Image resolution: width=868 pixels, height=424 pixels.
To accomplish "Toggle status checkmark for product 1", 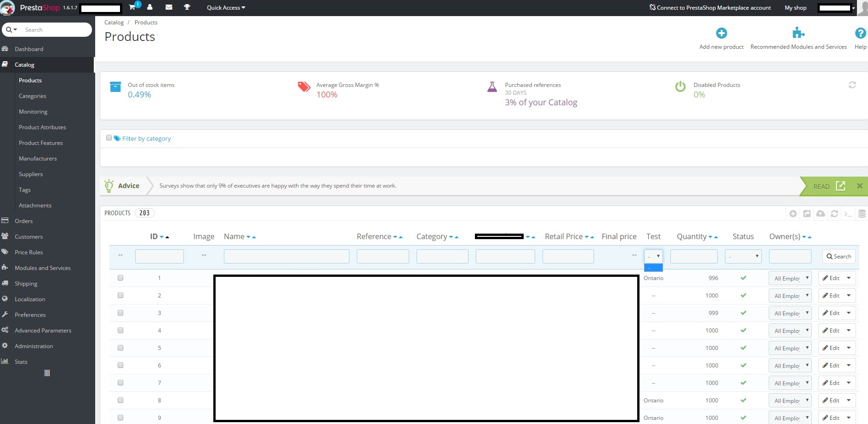I will pyautogui.click(x=743, y=278).
